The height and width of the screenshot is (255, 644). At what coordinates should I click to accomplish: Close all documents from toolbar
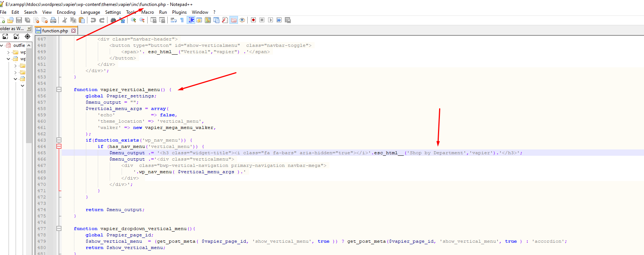point(45,20)
